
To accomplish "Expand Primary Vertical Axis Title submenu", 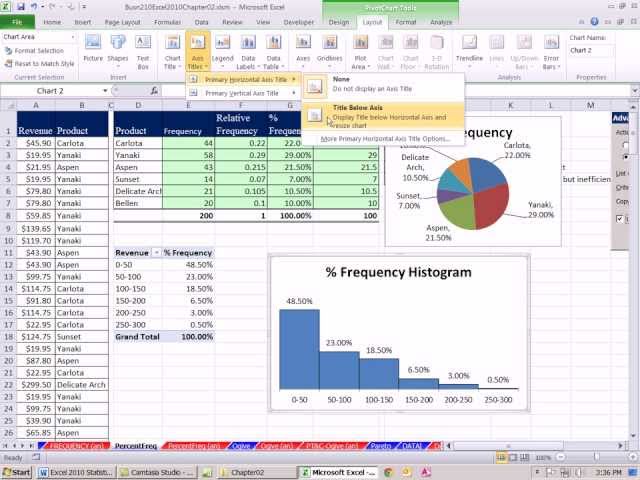I will [243, 93].
